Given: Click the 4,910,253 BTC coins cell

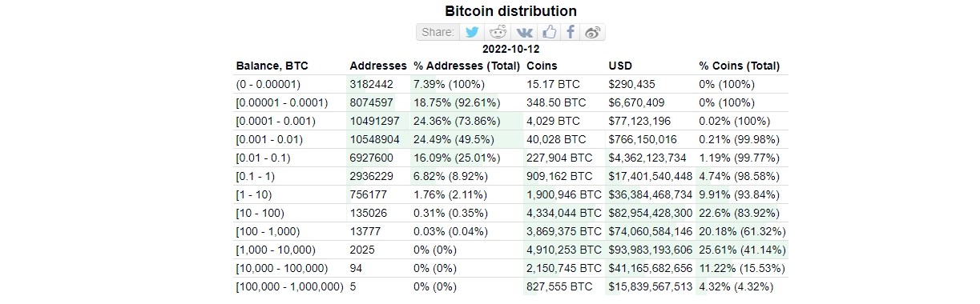Looking at the screenshot, I should (563, 250).
